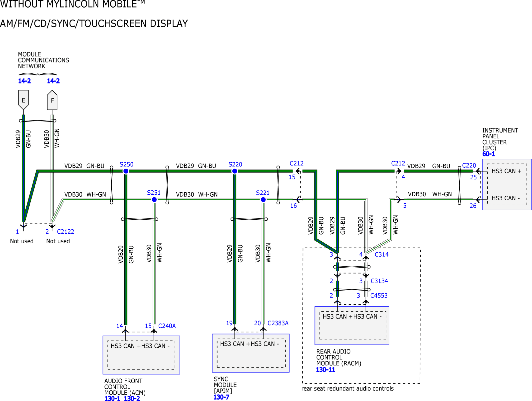
Task: Select the Audio Front Control Module box
Action: coord(141,355)
